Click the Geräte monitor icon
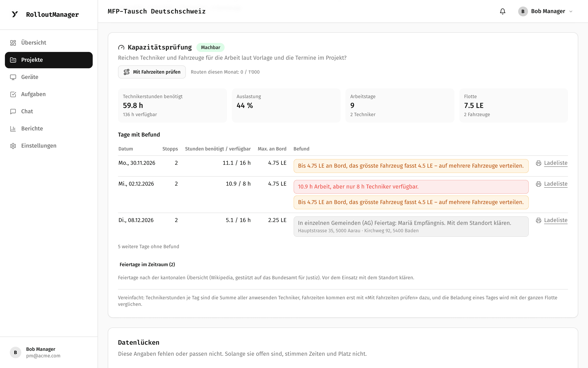Image resolution: width=588 pixels, height=368 pixels. point(13,77)
